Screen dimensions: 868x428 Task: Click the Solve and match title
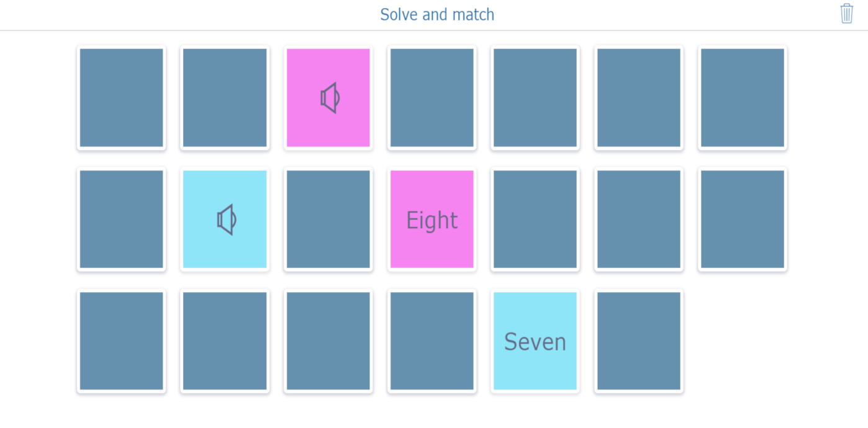coord(437,14)
